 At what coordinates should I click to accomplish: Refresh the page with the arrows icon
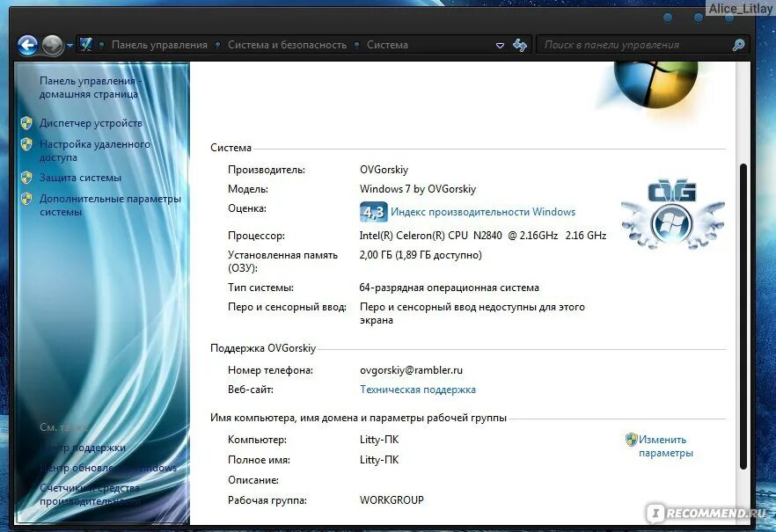tap(520, 45)
